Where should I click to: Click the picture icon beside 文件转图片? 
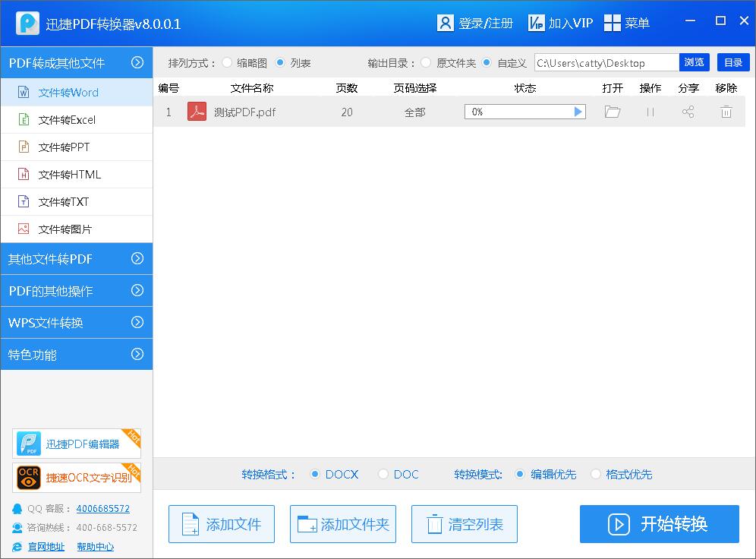(x=24, y=229)
